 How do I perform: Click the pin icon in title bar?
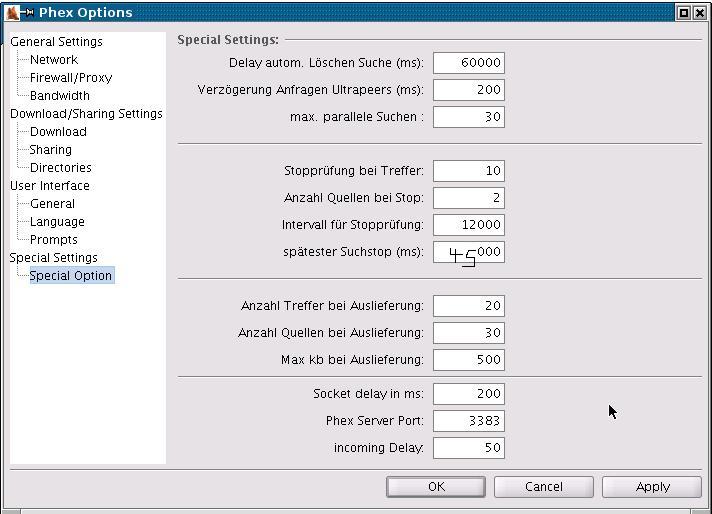pyautogui.click(x=28, y=13)
